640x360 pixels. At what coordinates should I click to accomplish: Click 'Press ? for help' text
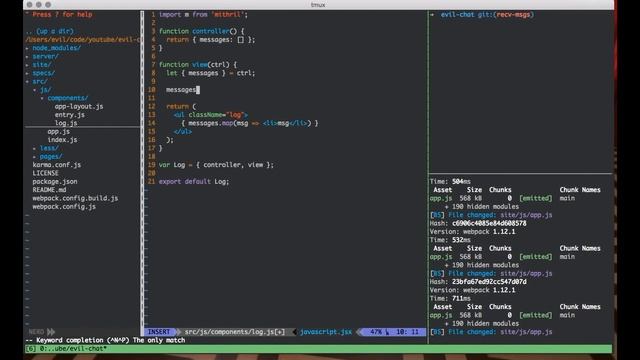62,15
